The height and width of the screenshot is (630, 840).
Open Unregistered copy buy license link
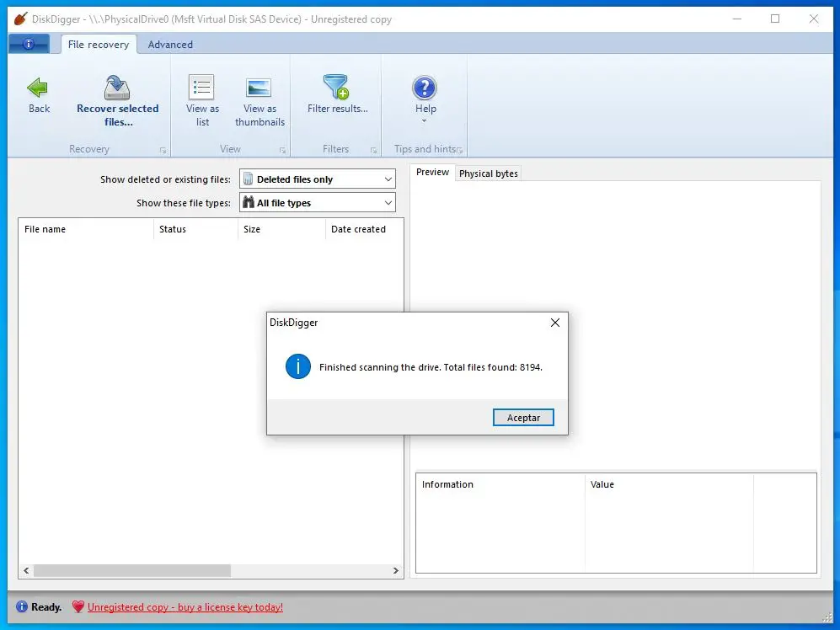click(x=185, y=607)
